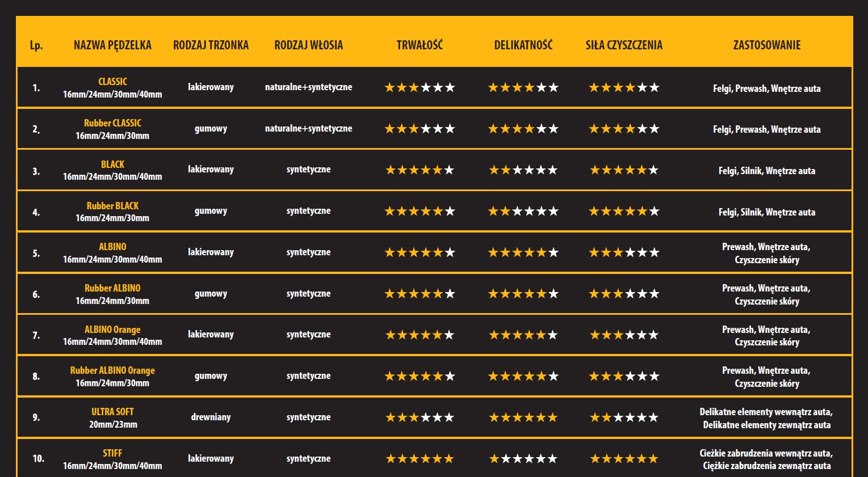The height and width of the screenshot is (477, 868).
Task: Select SIŁA CZYSZCZENIA stars in the STIFF row
Action: [624, 459]
